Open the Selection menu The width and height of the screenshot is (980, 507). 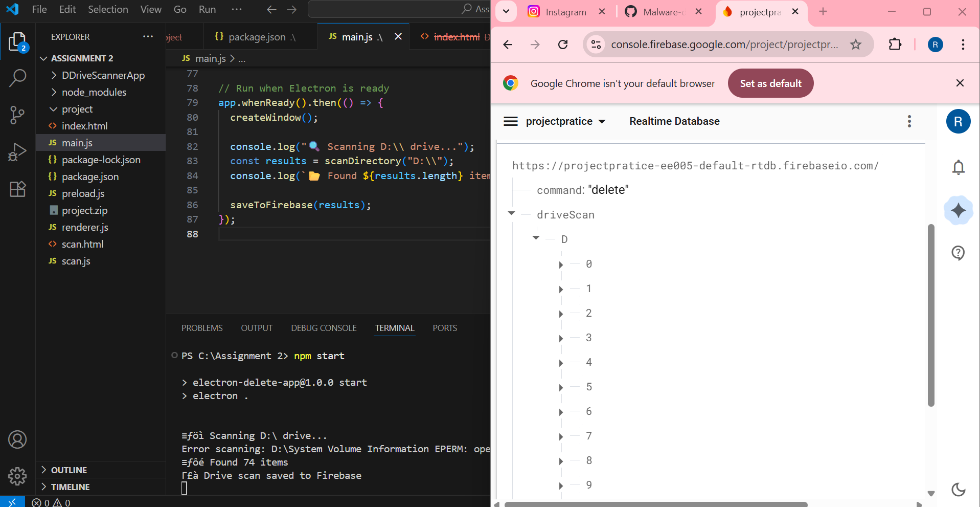[x=108, y=9]
